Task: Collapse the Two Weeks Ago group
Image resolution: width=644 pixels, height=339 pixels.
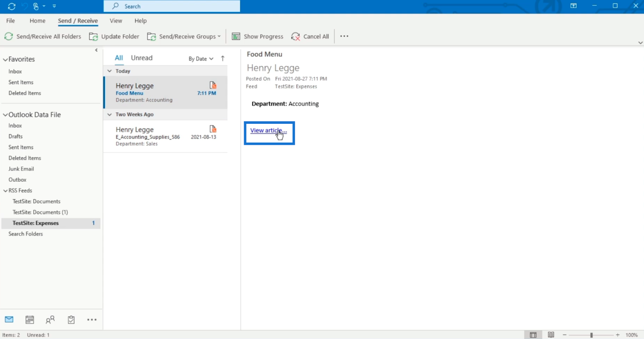Action: tap(109, 114)
